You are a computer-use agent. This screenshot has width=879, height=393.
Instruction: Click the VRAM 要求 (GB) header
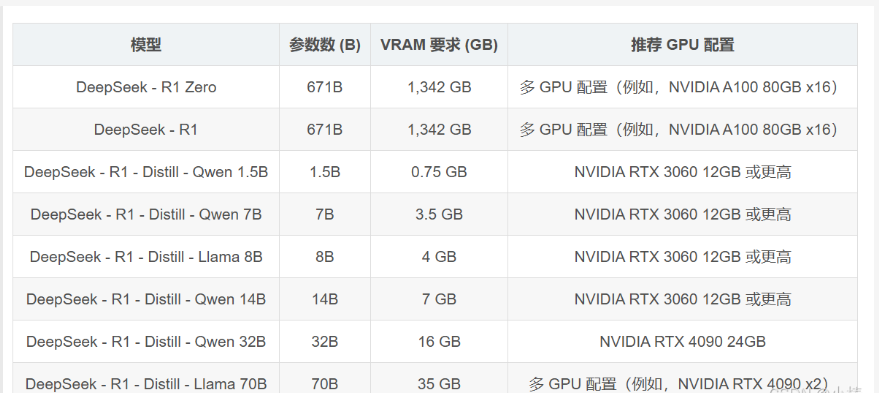point(439,45)
